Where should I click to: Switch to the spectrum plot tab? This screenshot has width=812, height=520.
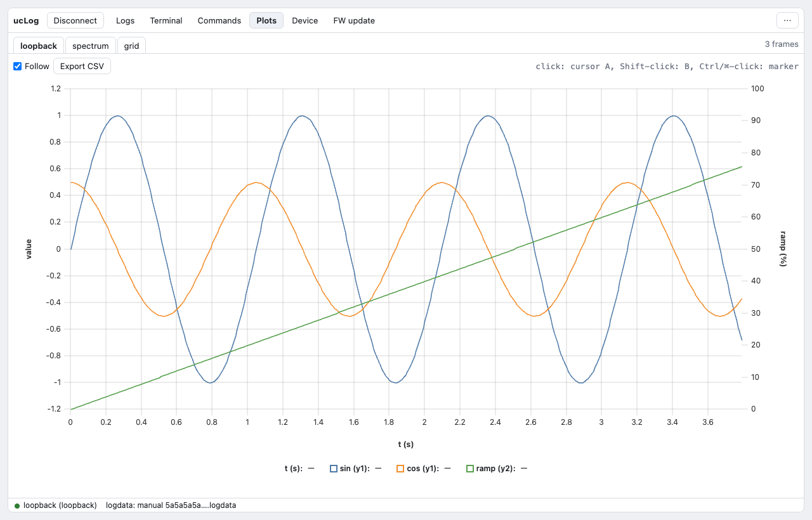click(91, 46)
